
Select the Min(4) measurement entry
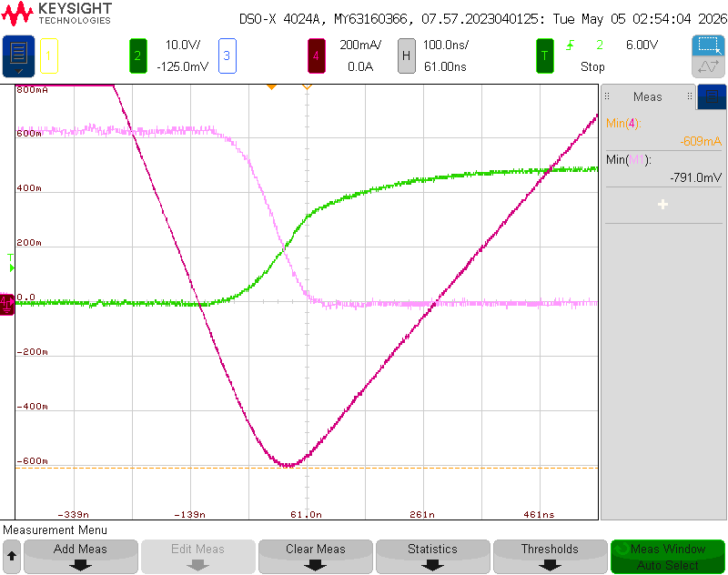coord(663,132)
